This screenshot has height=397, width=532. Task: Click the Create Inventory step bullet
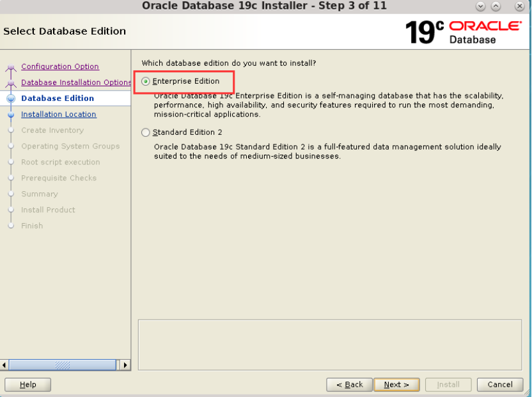[x=11, y=130]
